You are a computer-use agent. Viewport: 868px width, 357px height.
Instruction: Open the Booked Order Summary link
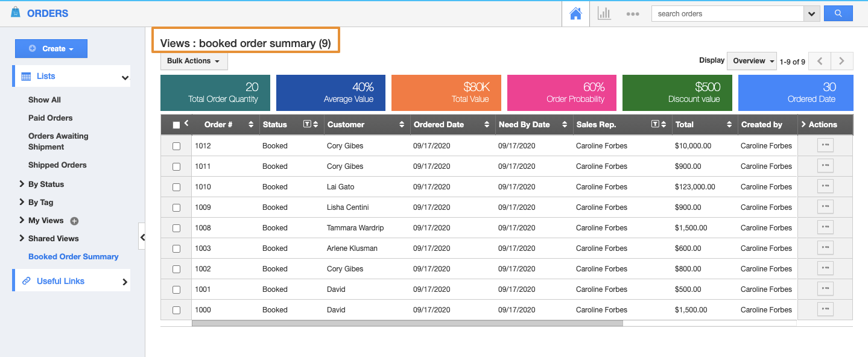pyautogui.click(x=73, y=256)
